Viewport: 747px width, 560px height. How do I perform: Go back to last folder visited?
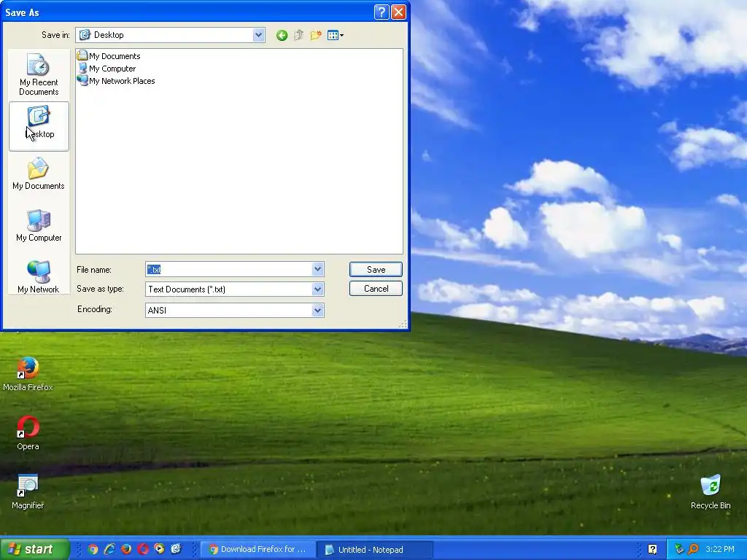[x=282, y=35]
